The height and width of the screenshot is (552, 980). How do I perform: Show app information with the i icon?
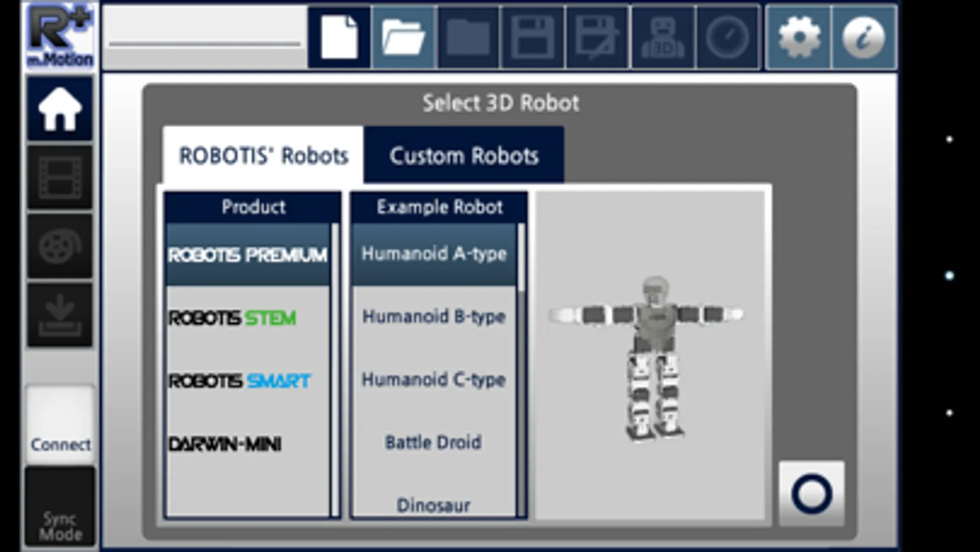click(x=864, y=37)
